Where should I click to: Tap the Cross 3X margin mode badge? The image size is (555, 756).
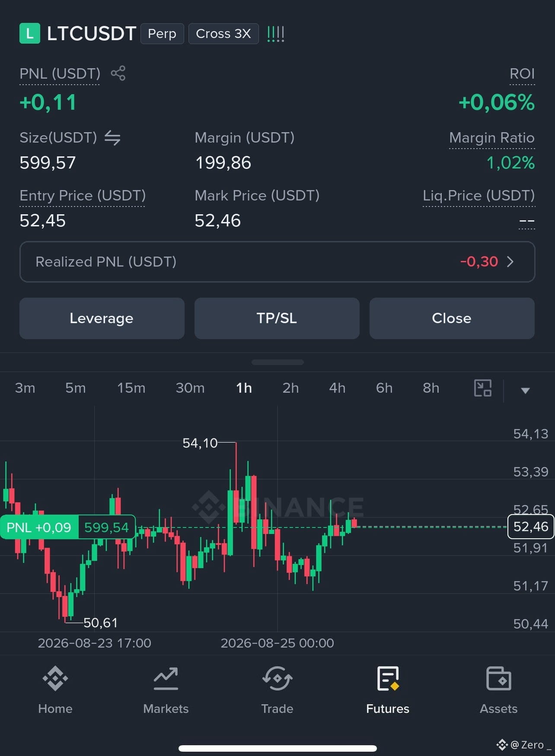pyautogui.click(x=223, y=34)
